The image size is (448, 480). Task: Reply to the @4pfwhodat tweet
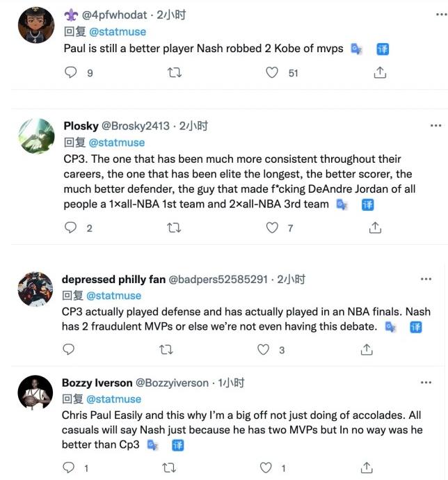click(70, 72)
